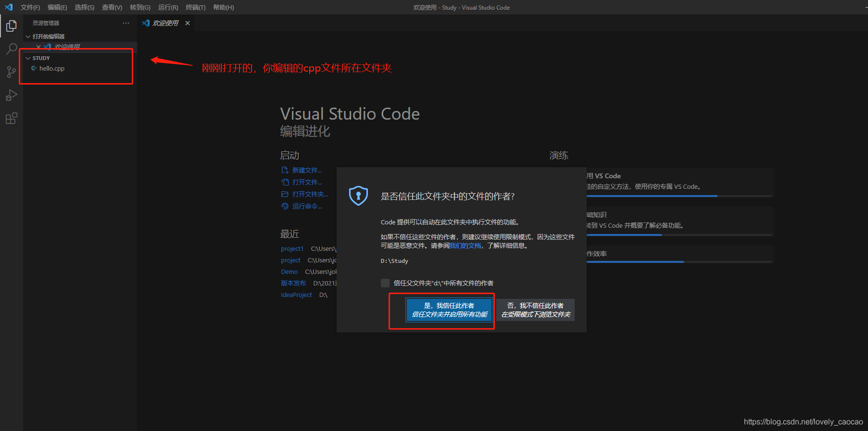Viewport: 868px width, 431px height.
Task: Click 是，我信任此作者 button
Action: coord(449,310)
